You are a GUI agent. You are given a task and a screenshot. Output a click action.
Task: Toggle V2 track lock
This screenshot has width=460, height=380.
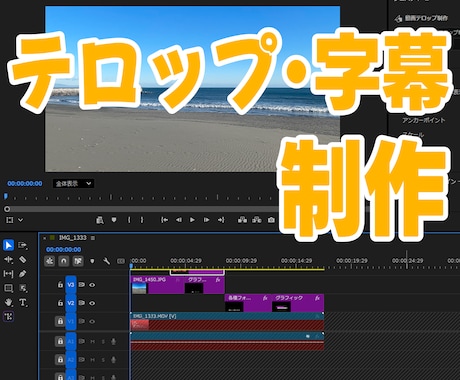(60, 303)
